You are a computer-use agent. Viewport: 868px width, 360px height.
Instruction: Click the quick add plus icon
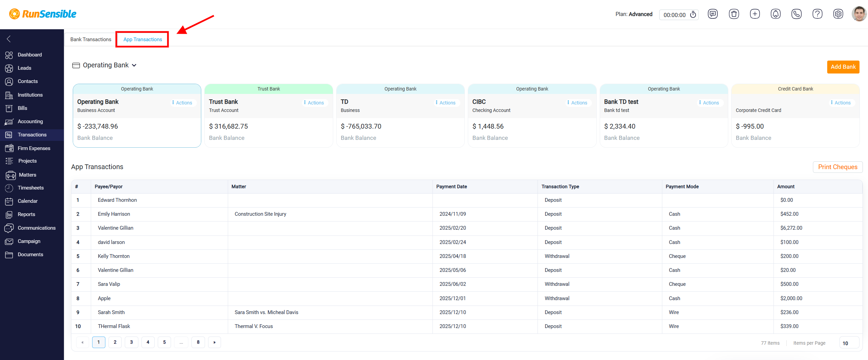[x=755, y=14]
